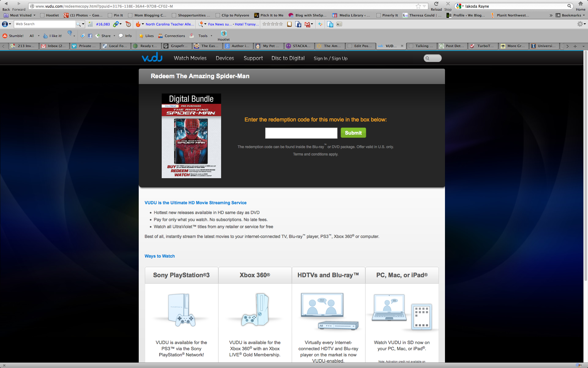588x368 pixels.
Task: Open the list-all-tabs dropdown arrow
Action: coord(583,46)
